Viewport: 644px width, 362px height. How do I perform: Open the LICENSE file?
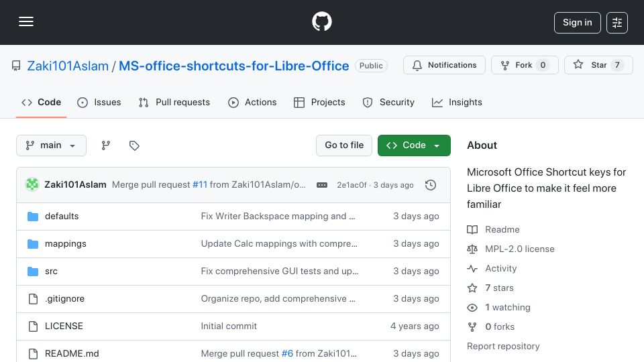tap(64, 326)
